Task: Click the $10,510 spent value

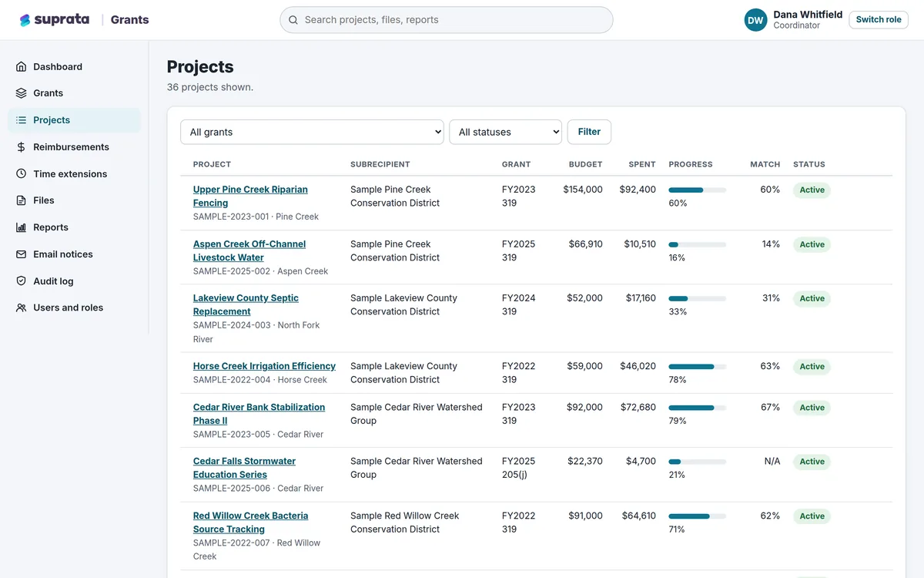Action: tap(640, 244)
